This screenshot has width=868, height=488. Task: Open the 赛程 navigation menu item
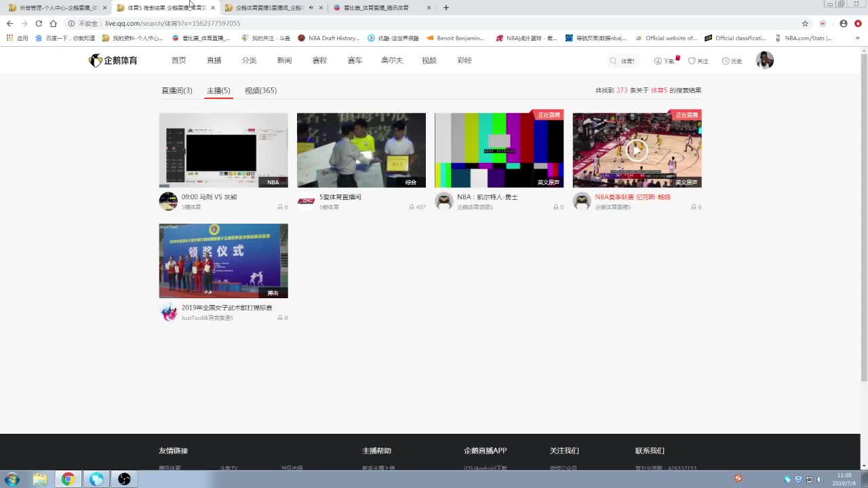pos(319,60)
